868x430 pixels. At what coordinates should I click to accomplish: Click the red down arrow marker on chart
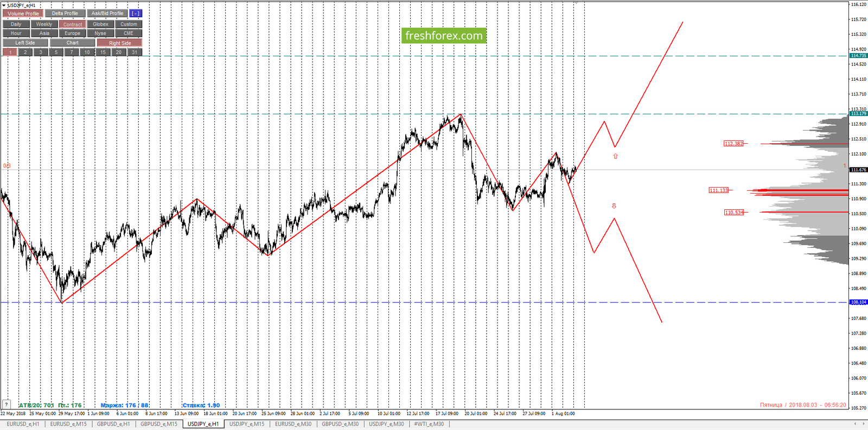614,206
